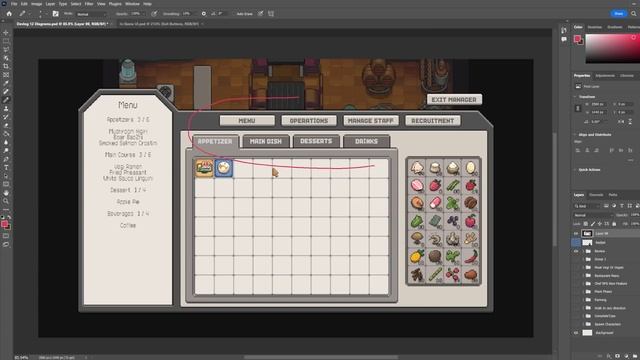640x360 pixels.
Task: Click foreground color swatch in Color panel
Action: [577, 39]
